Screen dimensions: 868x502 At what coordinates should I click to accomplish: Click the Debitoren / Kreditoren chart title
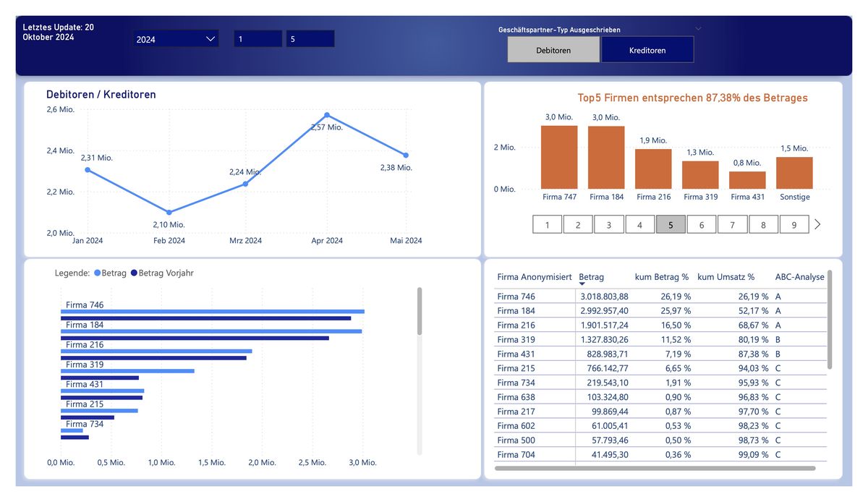pos(101,95)
